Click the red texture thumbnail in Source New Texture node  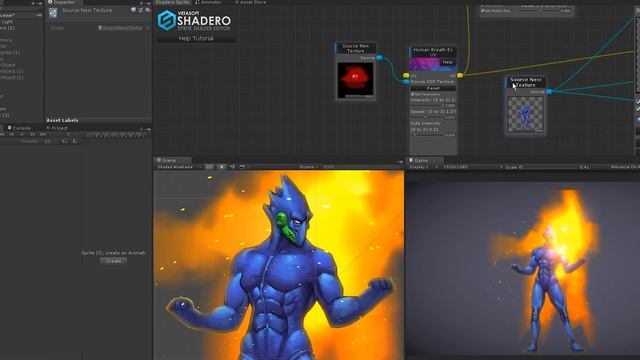click(355, 80)
